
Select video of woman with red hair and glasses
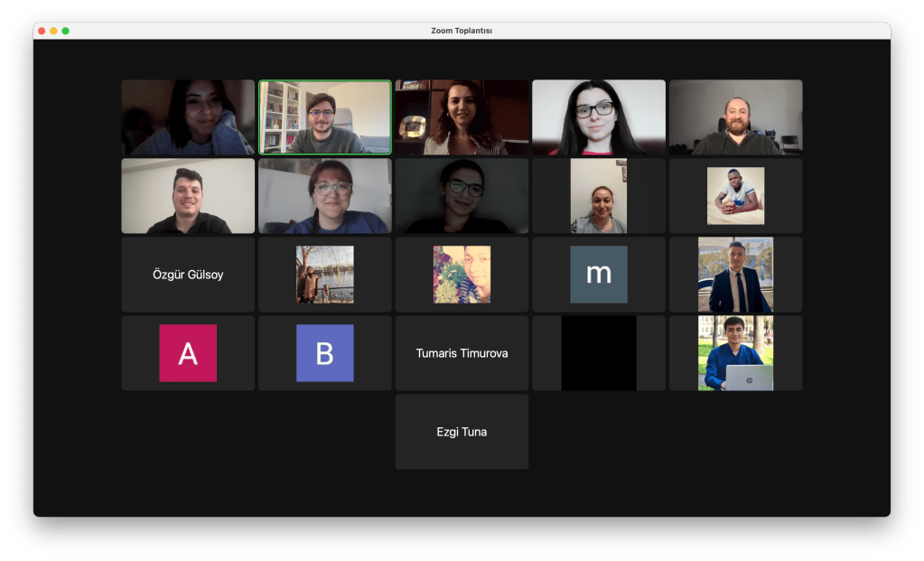pyautogui.click(x=325, y=196)
